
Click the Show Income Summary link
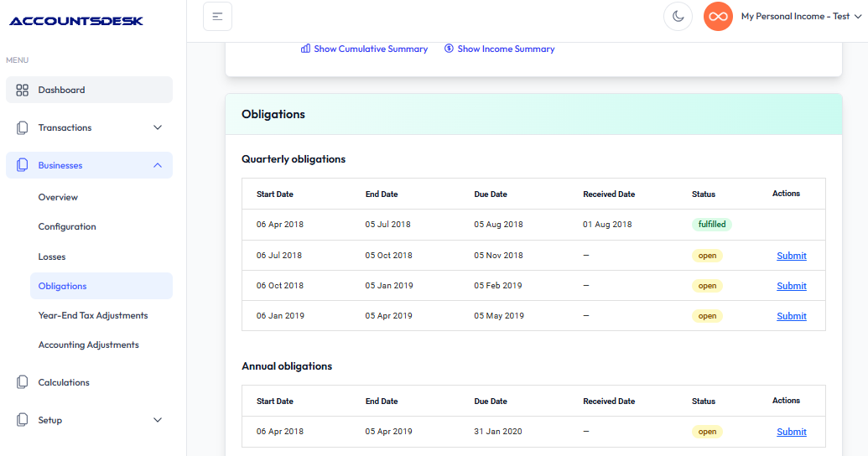pos(506,49)
